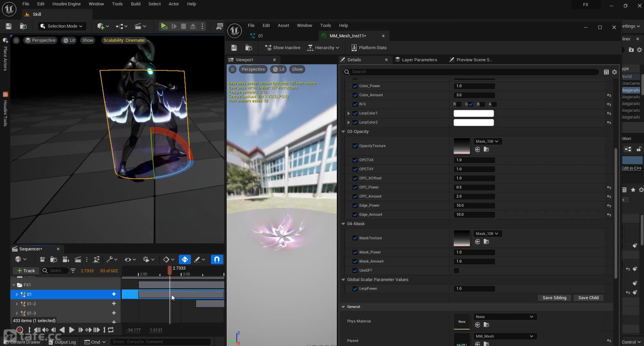Browse to asset in Content Browser icon
Screen dimensions: 644x346
pos(249,48)
